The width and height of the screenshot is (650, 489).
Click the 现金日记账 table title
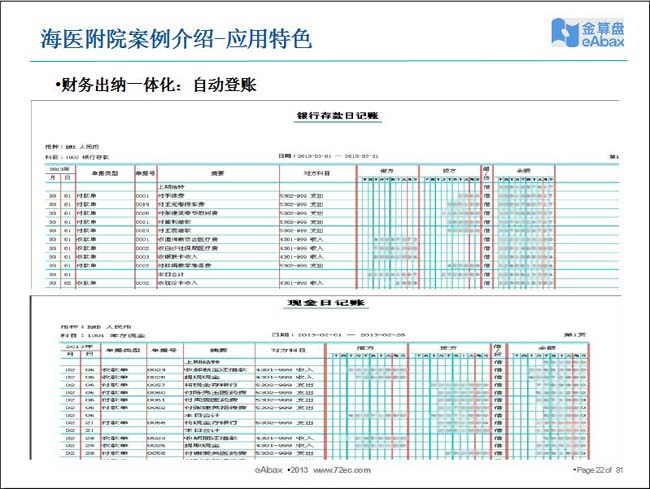click(x=326, y=303)
